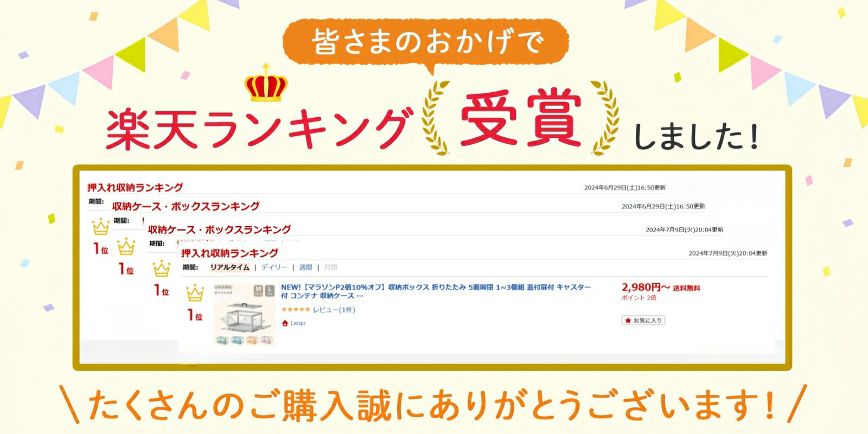Image resolution: width=868 pixels, height=434 pixels.
Task: Switch to the デイリー period tab
Action: click(274, 267)
